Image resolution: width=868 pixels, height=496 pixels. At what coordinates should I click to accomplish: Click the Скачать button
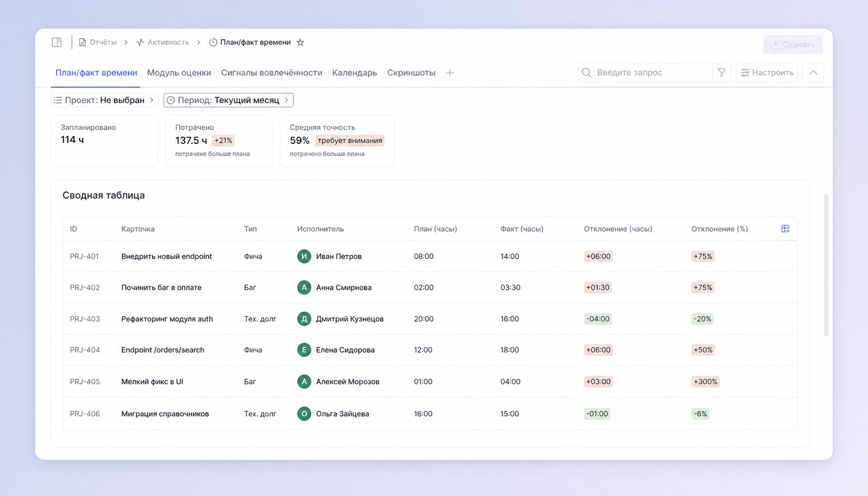pos(793,44)
